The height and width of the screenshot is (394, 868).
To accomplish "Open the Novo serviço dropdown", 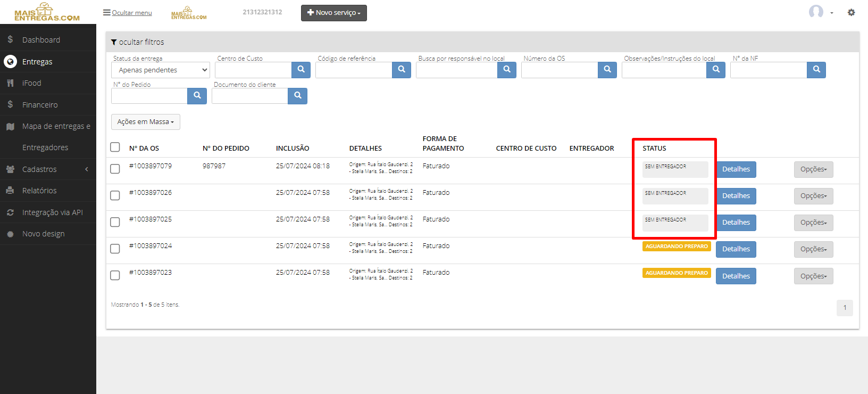I will (334, 13).
